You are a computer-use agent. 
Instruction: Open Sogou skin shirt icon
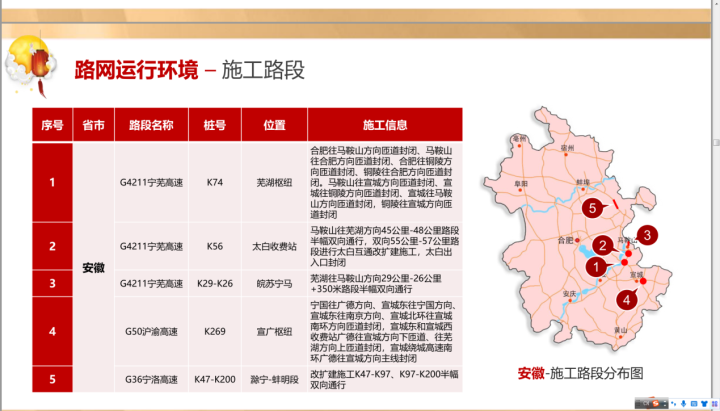704,404
